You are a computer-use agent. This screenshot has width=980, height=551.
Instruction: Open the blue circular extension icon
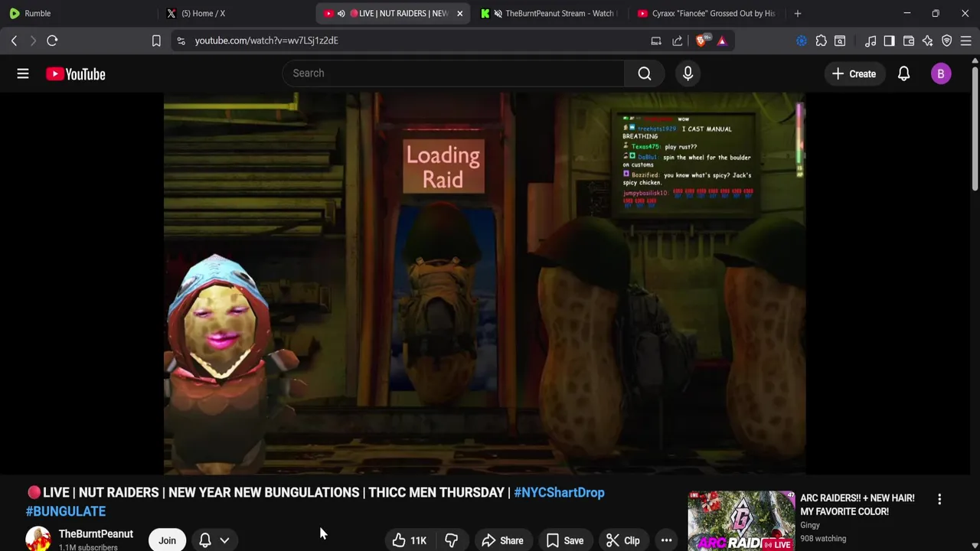click(x=802, y=41)
